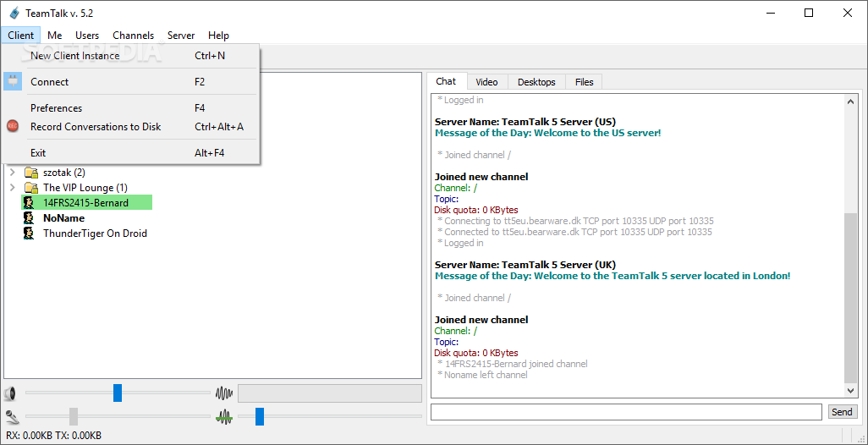This screenshot has height=445, width=868.
Task: Click 'Noname left channel' chat line
Action: 482,375
